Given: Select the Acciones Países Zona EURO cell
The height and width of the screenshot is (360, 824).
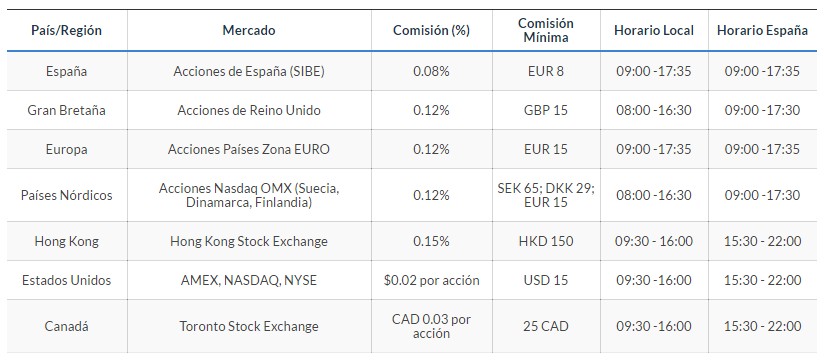Looking at the screenshot, I should pyautogui.click(x=249, y=149).
